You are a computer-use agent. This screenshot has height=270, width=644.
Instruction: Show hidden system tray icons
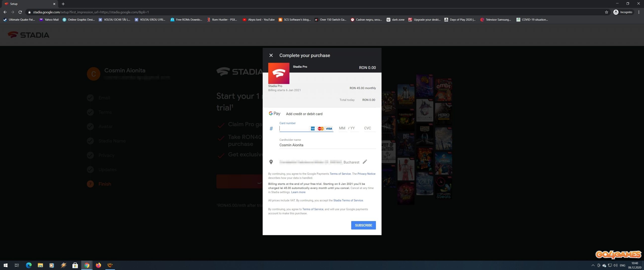click(593, 265)
